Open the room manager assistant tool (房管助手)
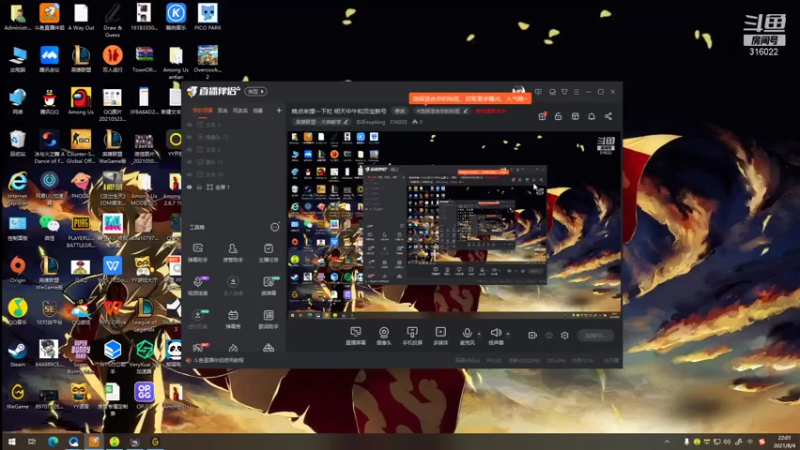800x450 pixels. click(233, 253)
